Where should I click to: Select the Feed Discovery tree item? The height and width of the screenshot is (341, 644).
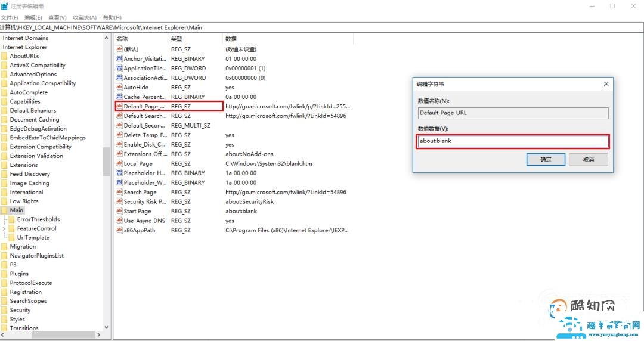30,174
